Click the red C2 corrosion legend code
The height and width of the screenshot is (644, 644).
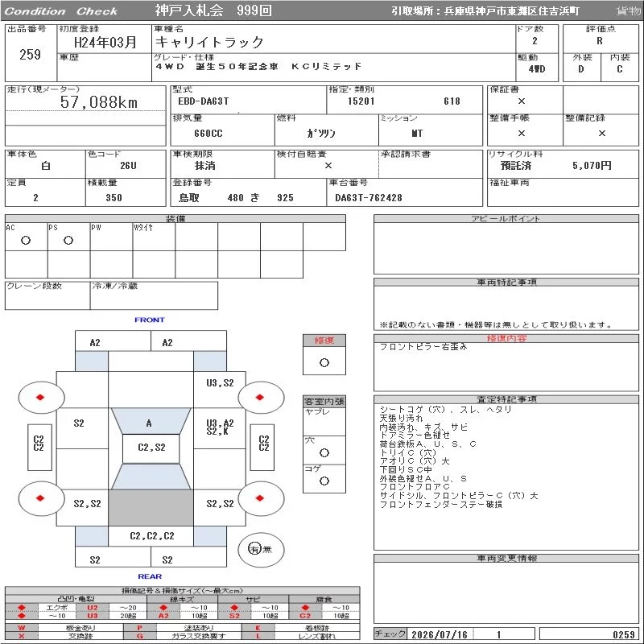tap(305, 616)
